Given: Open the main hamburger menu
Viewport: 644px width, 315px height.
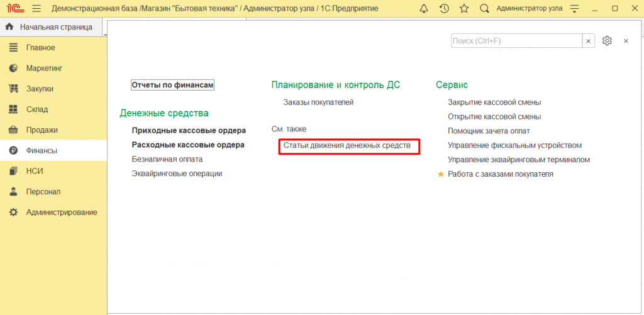Looking at the screenshot, I should point(36,9).
